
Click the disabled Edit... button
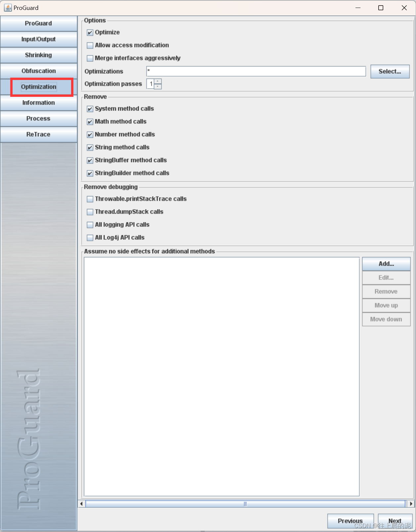386,278
